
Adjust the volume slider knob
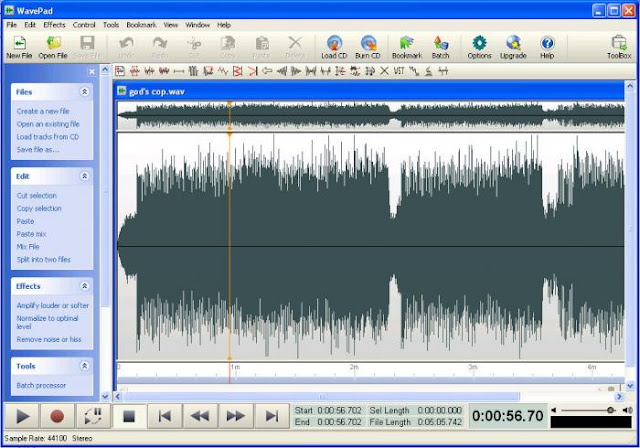610,410
